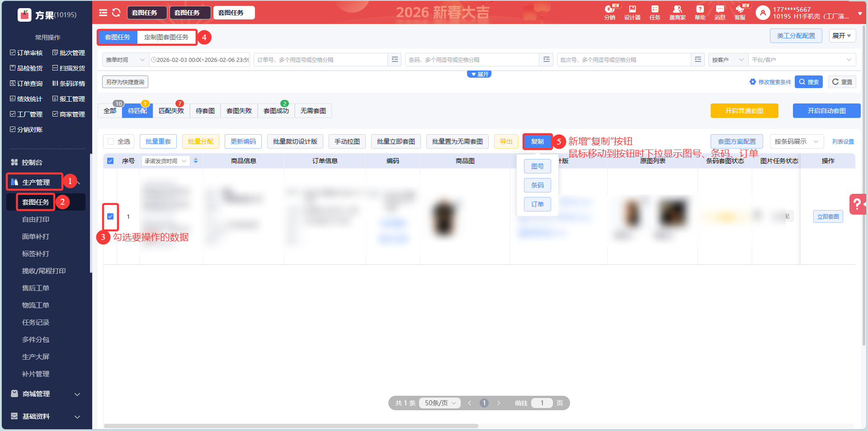868x431 pixels.
Task: Click the user avatar icon in the header
Action: [763, 13]
